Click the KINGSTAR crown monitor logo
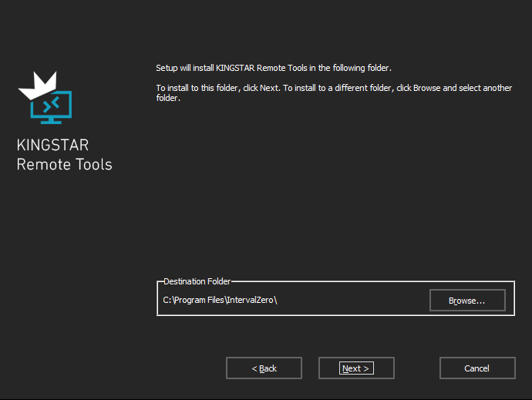Screen dimensions: 532x400 click(x=45, y=97)
